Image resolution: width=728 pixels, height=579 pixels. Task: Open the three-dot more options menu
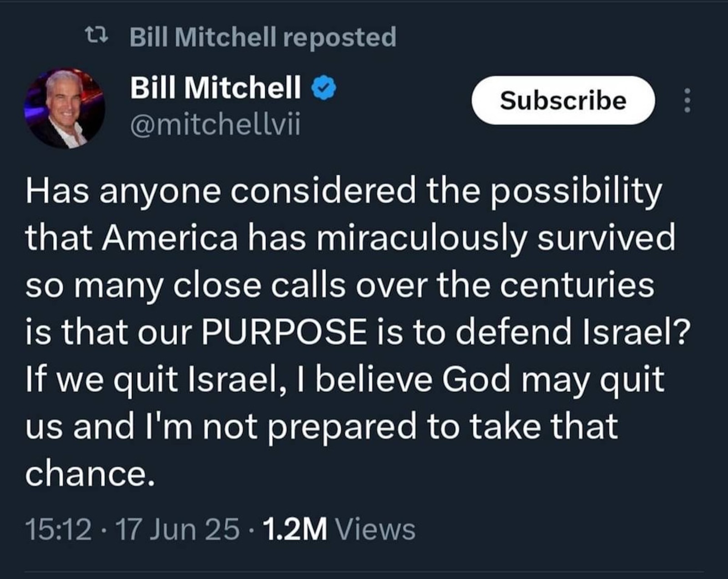point(688,101)
